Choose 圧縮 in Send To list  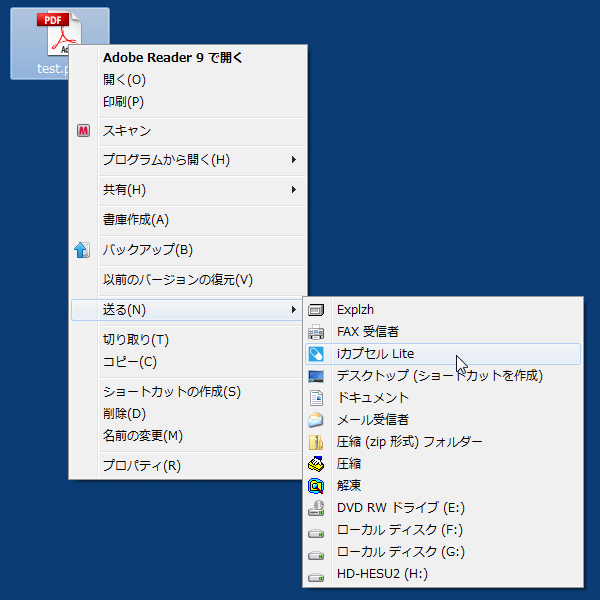coord(443,464)
